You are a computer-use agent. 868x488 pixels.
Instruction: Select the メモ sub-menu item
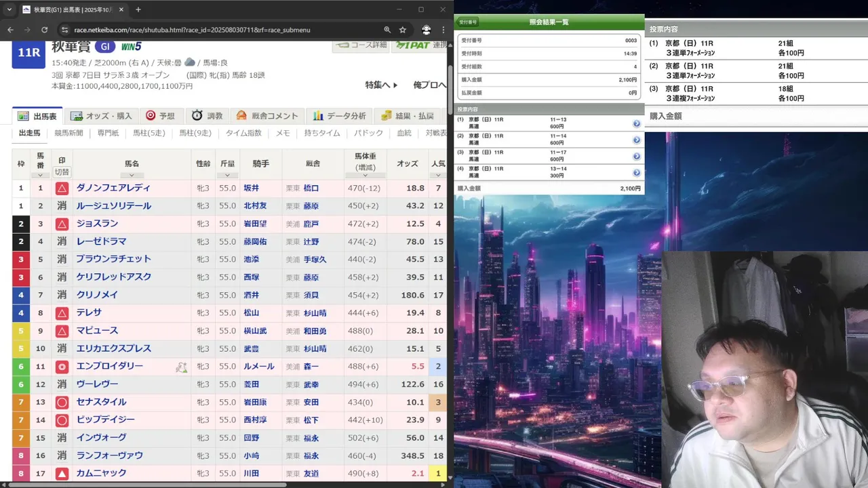283,133
